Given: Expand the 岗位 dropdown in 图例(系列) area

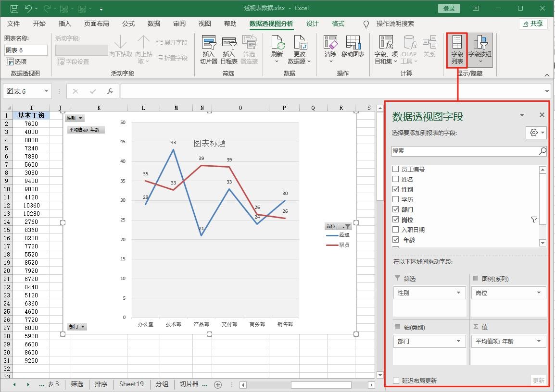Looking at the screenshot, I should [539, 293].
